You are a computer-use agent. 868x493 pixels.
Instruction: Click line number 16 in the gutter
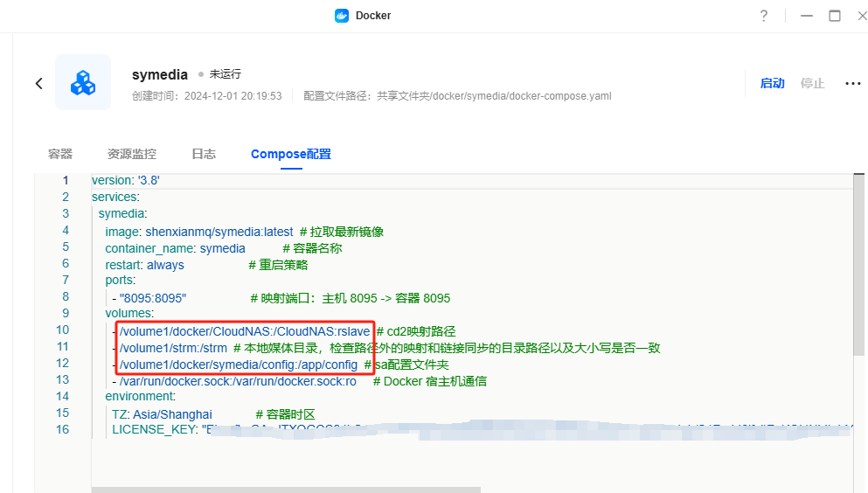coord(63,429)
